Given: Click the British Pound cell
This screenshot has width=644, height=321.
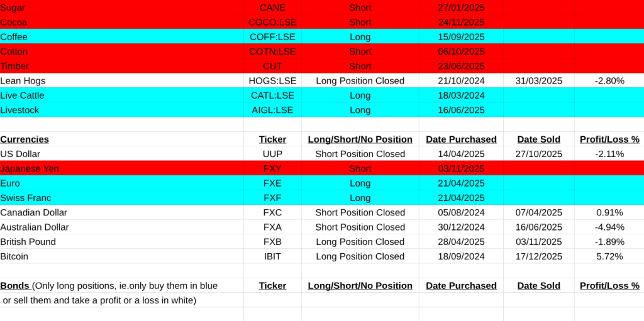Looking at the screenshot, I should pos(28,242).
